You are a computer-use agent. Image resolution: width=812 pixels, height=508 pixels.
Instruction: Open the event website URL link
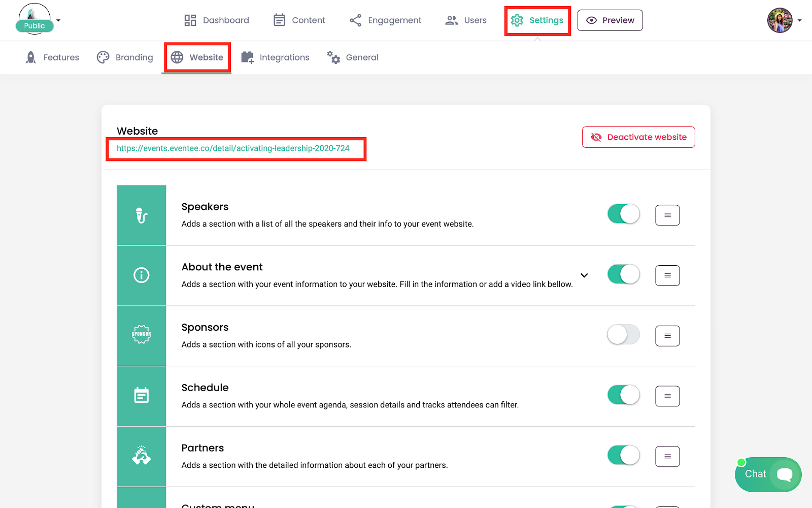coord(233,148)
